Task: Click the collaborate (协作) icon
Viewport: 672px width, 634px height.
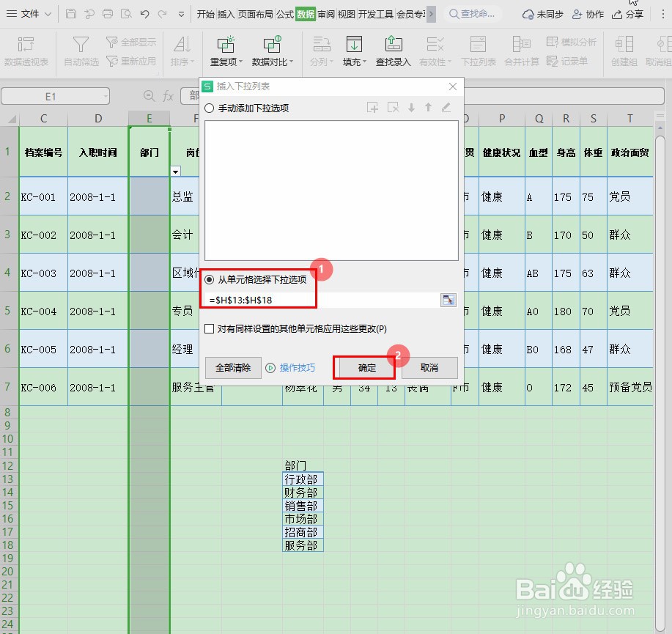Action: click(588, 14)
